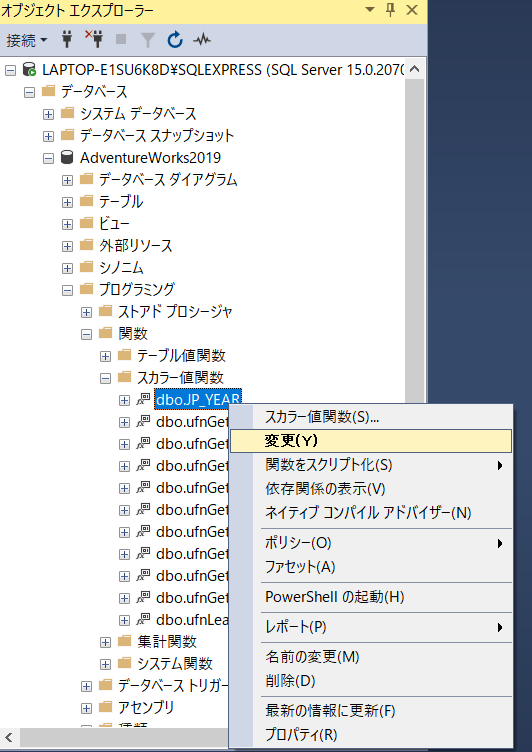Click the Stop square toolbar icon
The height and width of the screenshot is (752, 532).
[121, 39]
